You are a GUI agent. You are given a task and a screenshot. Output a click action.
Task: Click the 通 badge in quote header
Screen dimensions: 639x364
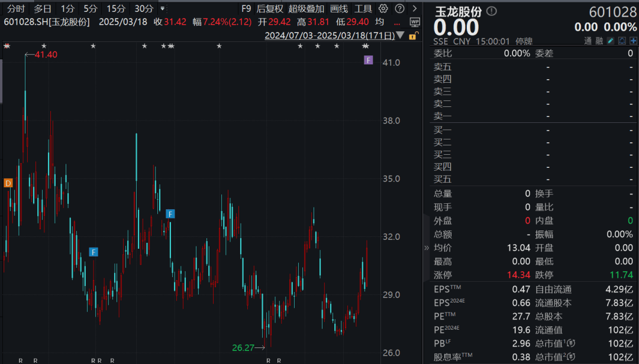tap(588, 41)
